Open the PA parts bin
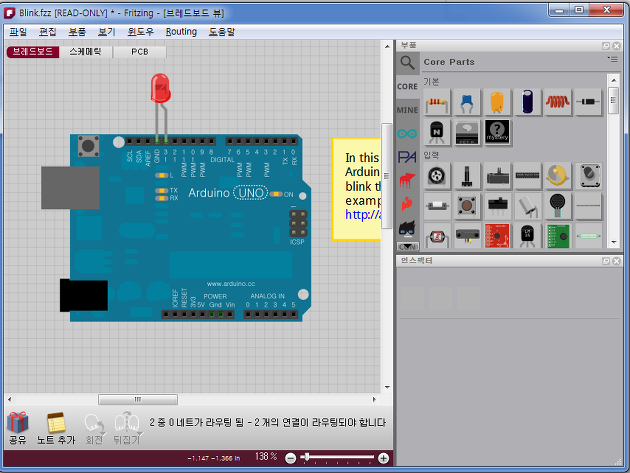Screen dimensions: 630x473 (x=407, y=157)
